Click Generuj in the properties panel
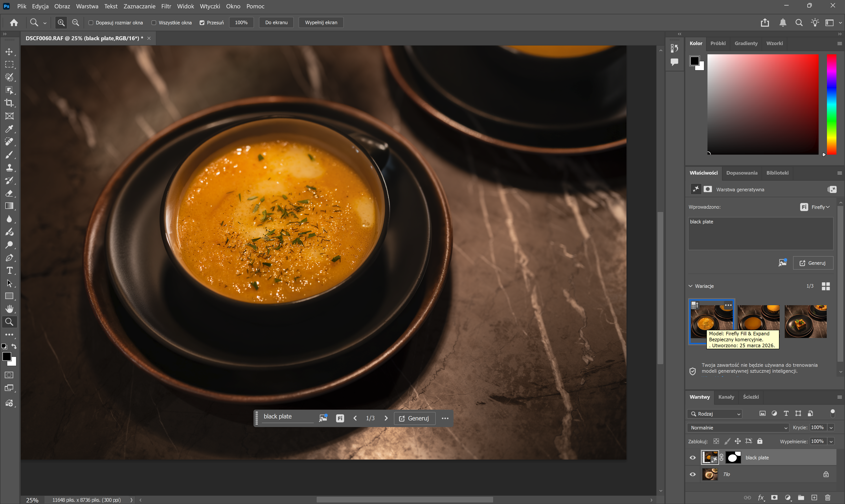The width and height of the screenshot is (845, 504). (813, 263)
